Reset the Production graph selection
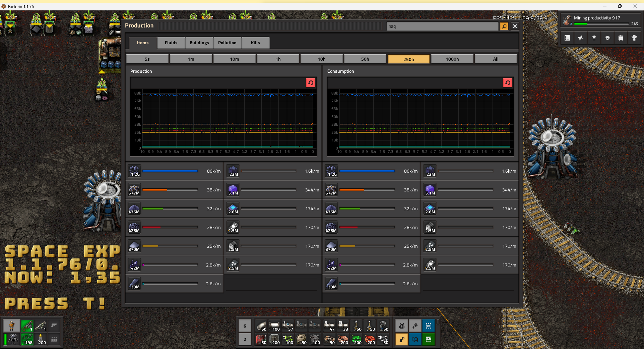The width and height of the screenshot is (644, 349). click(311, 83)
